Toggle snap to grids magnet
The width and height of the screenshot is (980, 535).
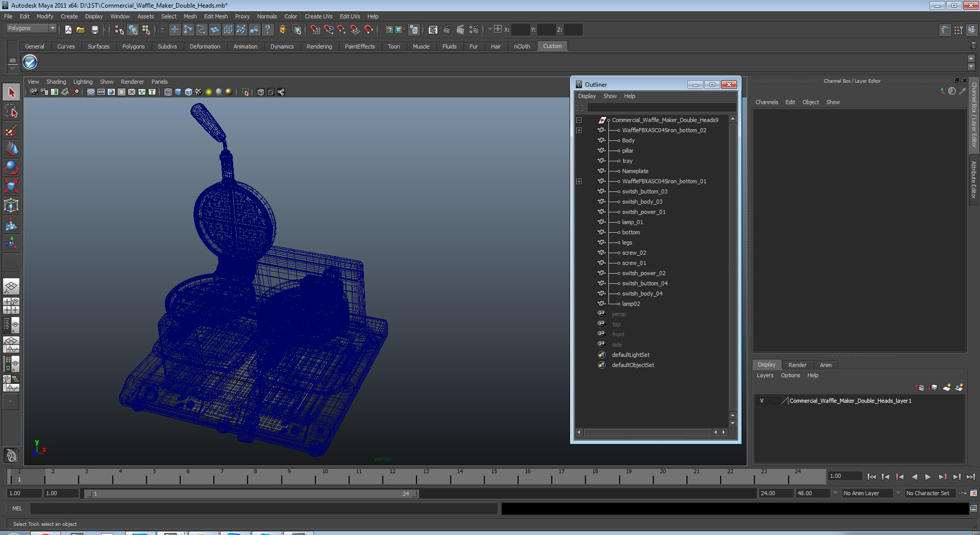pyautogui.click(x=315, y=30)
